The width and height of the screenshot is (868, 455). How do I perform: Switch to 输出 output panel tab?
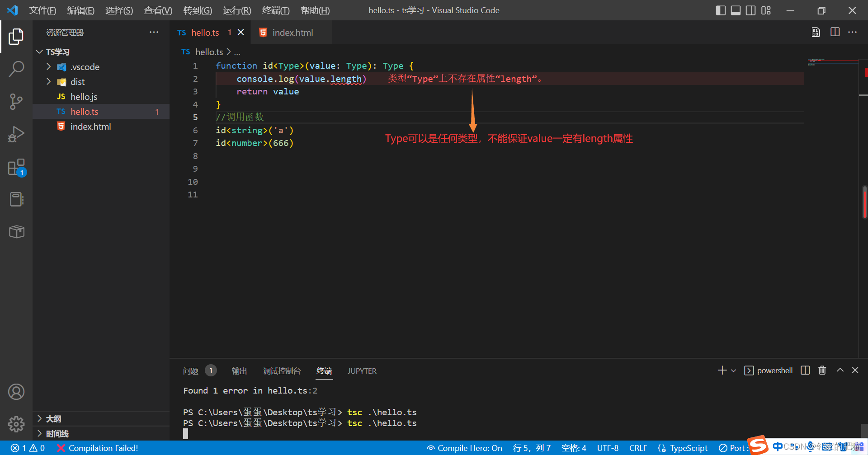[x=239, y=371]
